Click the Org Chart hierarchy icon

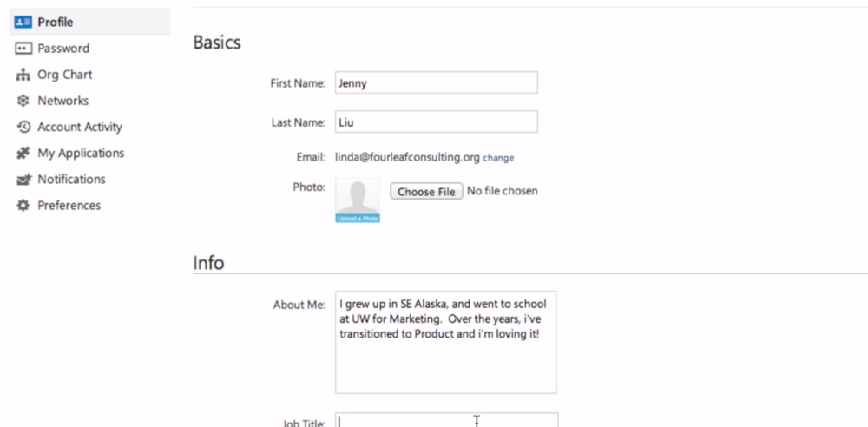(23, 75)
